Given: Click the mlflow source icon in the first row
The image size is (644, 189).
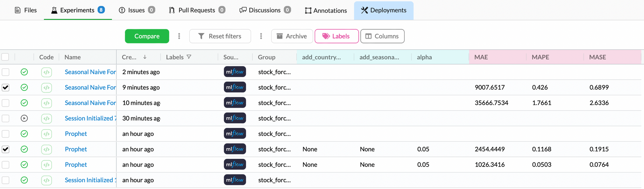Looking at the screenshot, I should [235, 72].
